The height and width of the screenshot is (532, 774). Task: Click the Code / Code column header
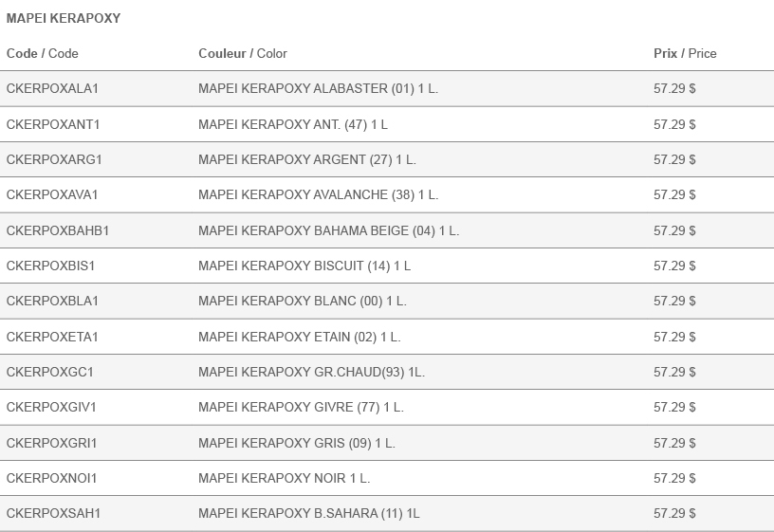[x=43, y=53]
